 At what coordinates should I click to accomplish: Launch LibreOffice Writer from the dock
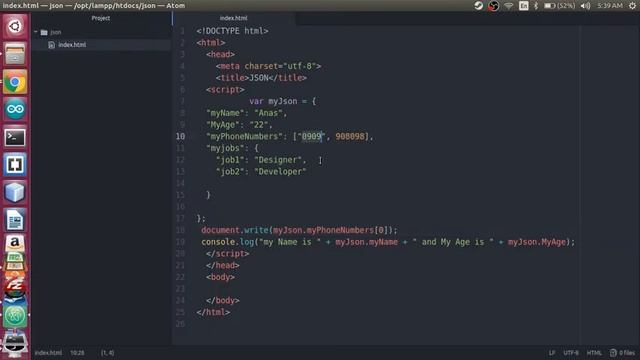tap(15, 220)
